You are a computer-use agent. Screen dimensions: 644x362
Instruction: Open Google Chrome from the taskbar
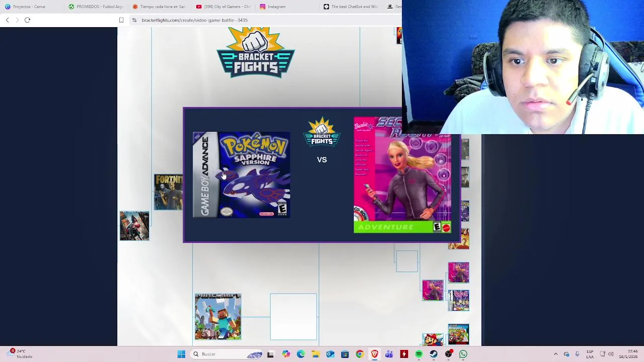coord(359,354)
